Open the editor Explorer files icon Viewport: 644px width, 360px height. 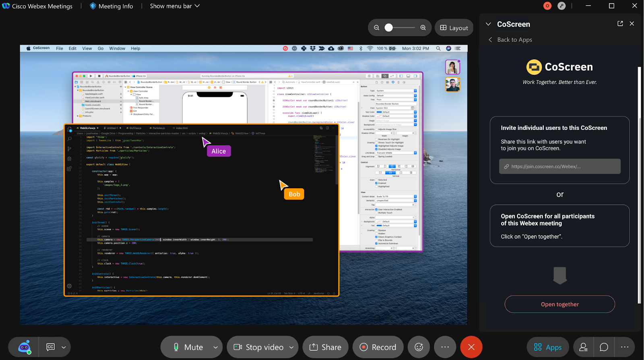point(69,129)
